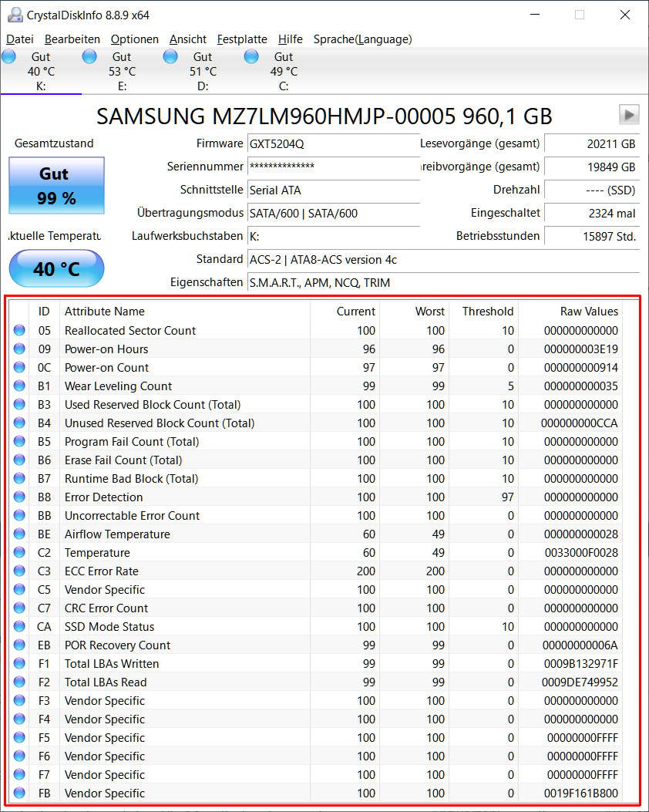
Task: Click the Drehzahl value ---- (SSD)
Action: click(x=592, y=190)
